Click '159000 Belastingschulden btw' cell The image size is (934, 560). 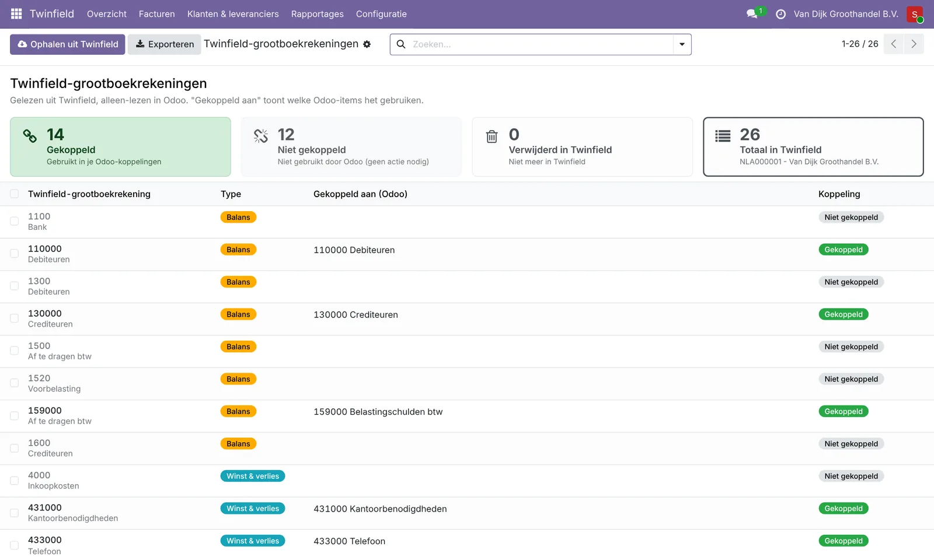pyautogui.click(x=378, y=412)
